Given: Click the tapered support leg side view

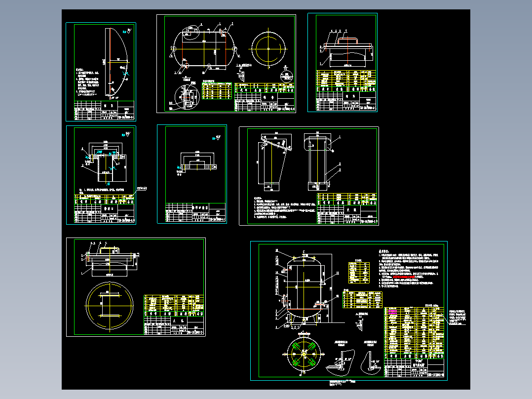Looking at the screenshot, I should [x=274, y=161].
